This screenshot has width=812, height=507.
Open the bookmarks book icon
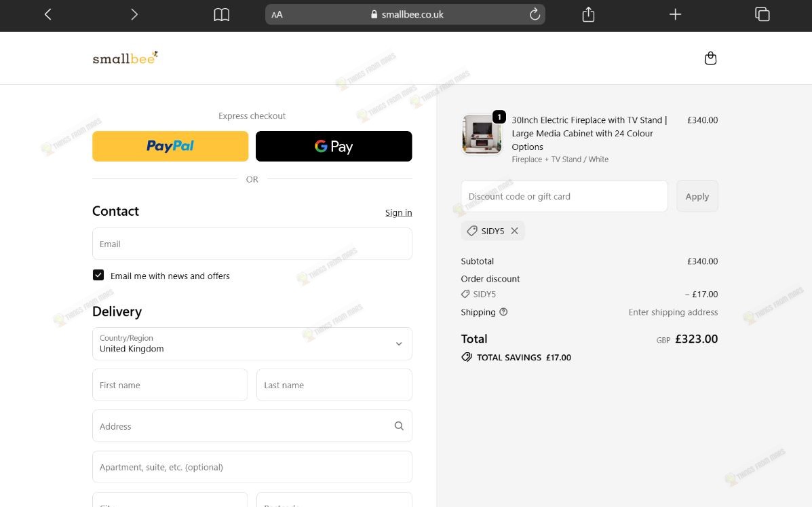tap(222, 14)
